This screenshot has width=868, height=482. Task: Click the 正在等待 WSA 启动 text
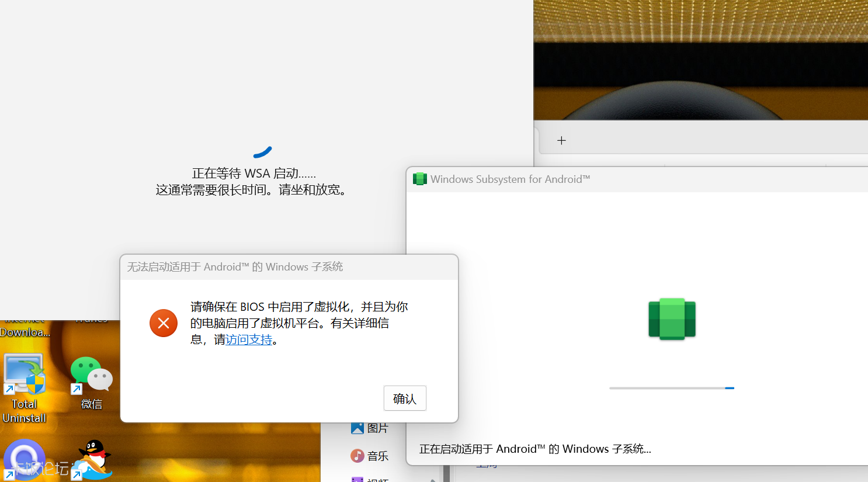pos(254,174)
